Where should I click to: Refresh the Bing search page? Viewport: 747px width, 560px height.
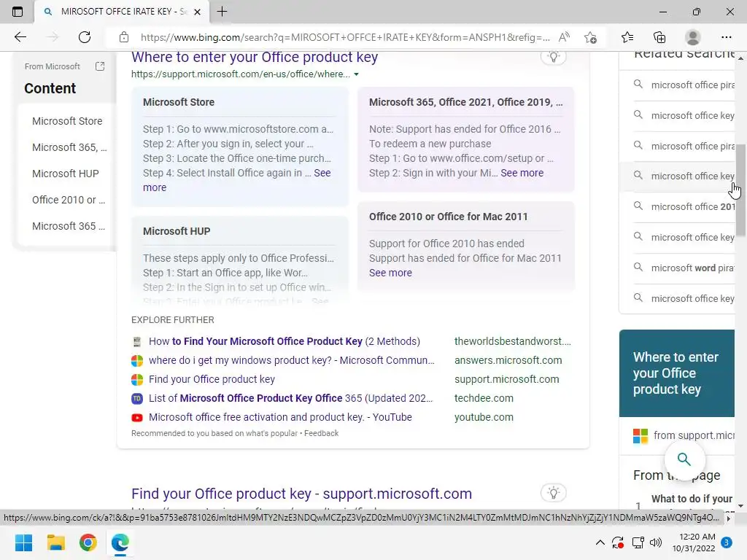pos(85,37)
